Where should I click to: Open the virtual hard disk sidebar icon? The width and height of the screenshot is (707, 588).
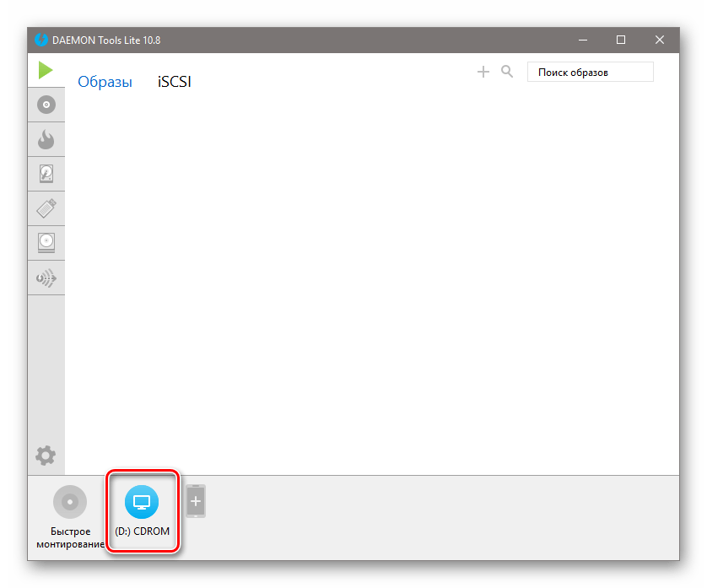click(x=46, y=174)
